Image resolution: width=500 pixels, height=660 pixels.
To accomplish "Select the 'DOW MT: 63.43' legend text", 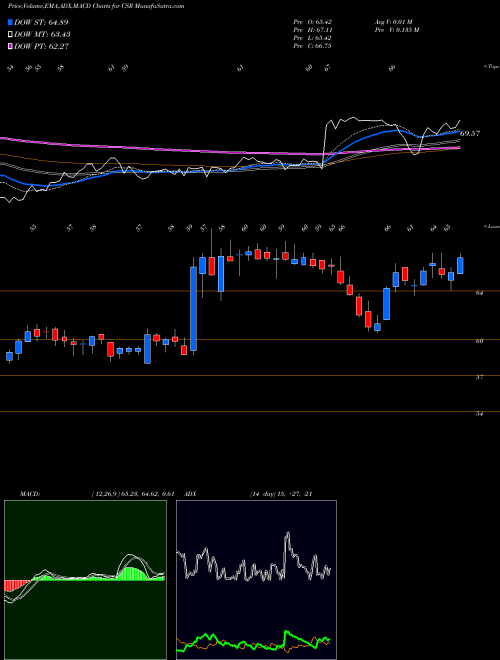I will click(42, 35).
